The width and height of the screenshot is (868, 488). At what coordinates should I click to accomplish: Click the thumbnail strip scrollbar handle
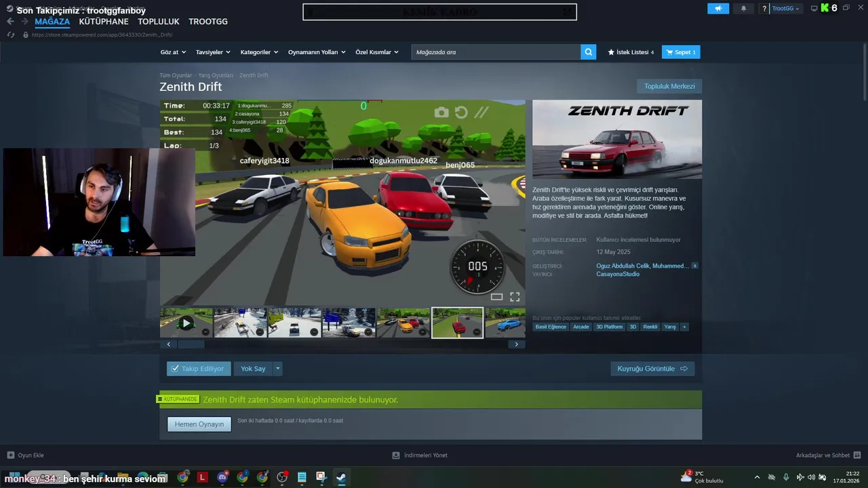tap(191, 344)
